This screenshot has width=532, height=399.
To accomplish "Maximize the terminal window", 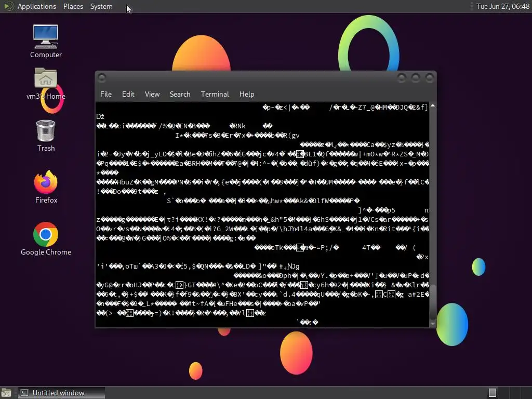I will (x=415, y=78).
